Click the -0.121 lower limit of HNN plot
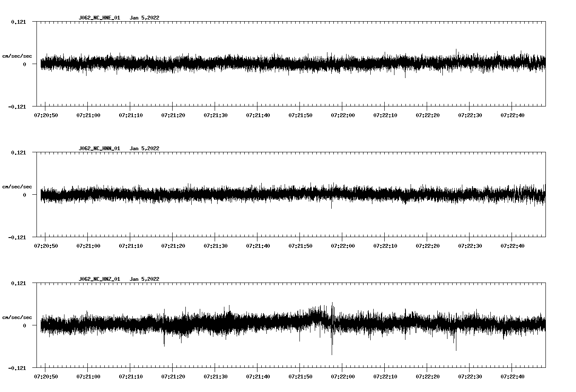 click(17, 237)
